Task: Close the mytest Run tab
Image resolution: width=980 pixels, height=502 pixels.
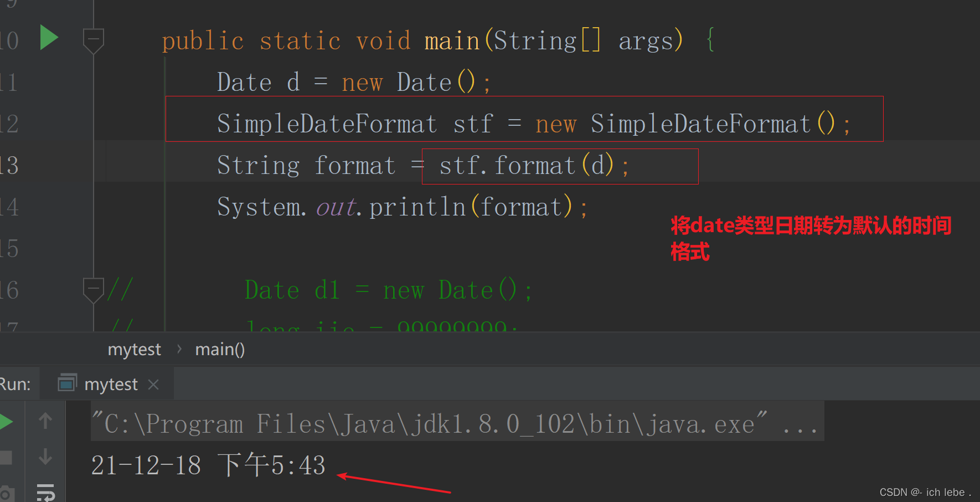Action: pos(153,384)
